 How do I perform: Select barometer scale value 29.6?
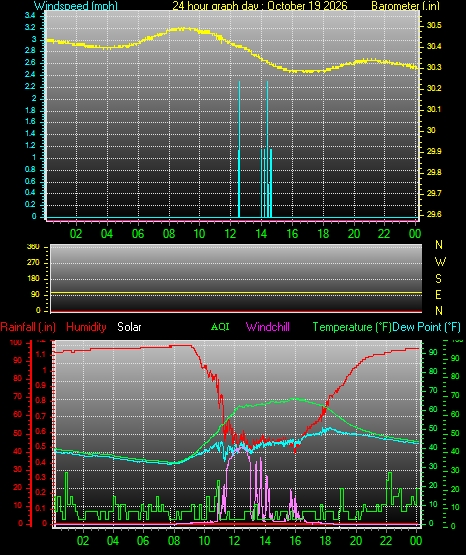tap(434, 214)
